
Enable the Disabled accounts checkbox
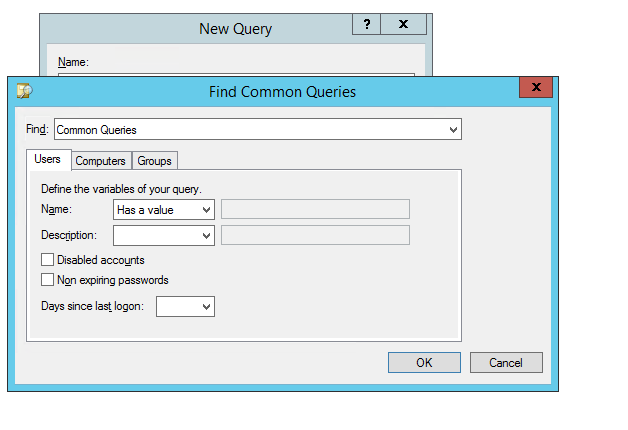(47, 259)
